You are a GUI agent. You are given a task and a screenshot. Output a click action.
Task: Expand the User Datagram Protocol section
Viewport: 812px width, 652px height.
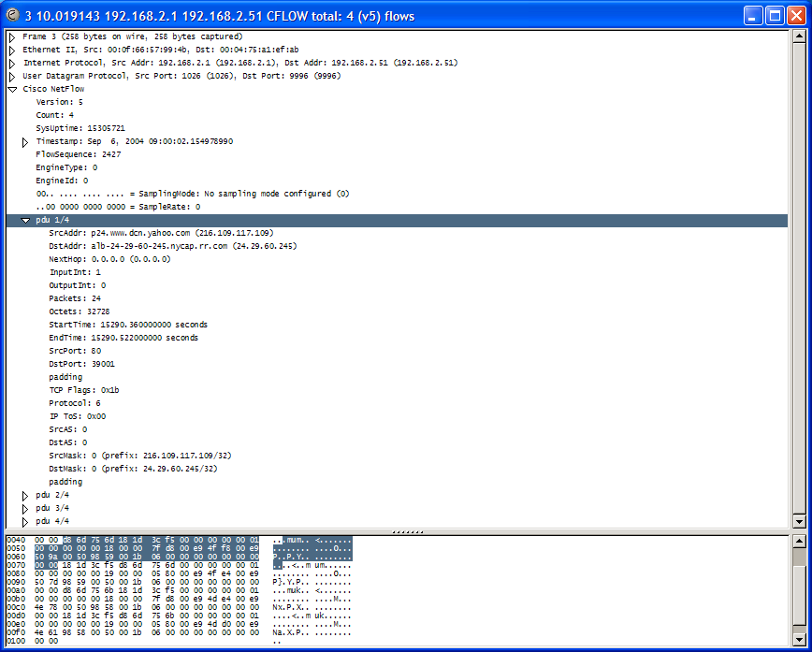click(x=11, y=76)
